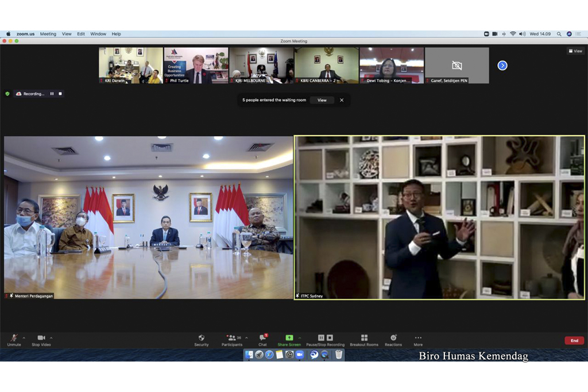Pause recording from bottom toolbar
588x392 pixels.
click(321, 337)
